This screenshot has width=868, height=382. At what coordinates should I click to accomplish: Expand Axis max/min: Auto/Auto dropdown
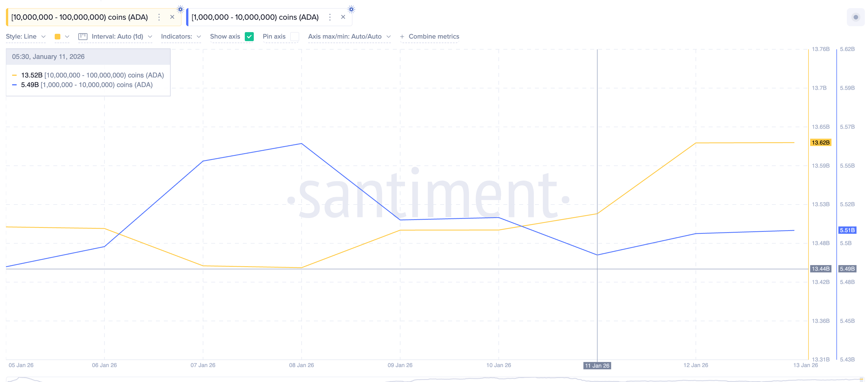[349, 36]
